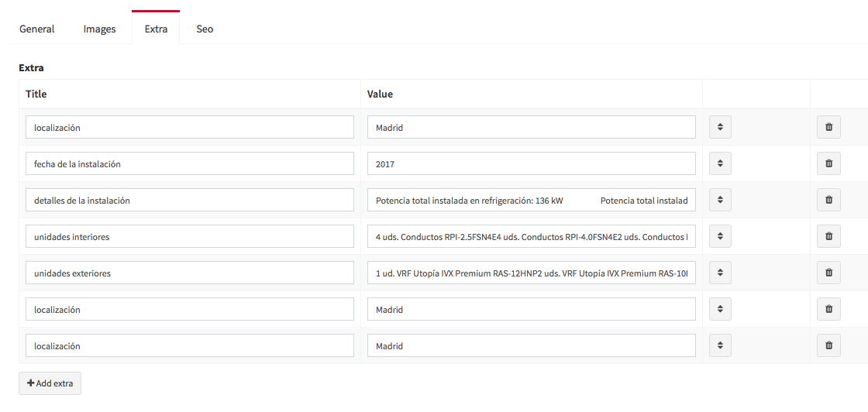Screen dimensions: 868x412
Task: Open the Images tab
Action: point(99,29)
